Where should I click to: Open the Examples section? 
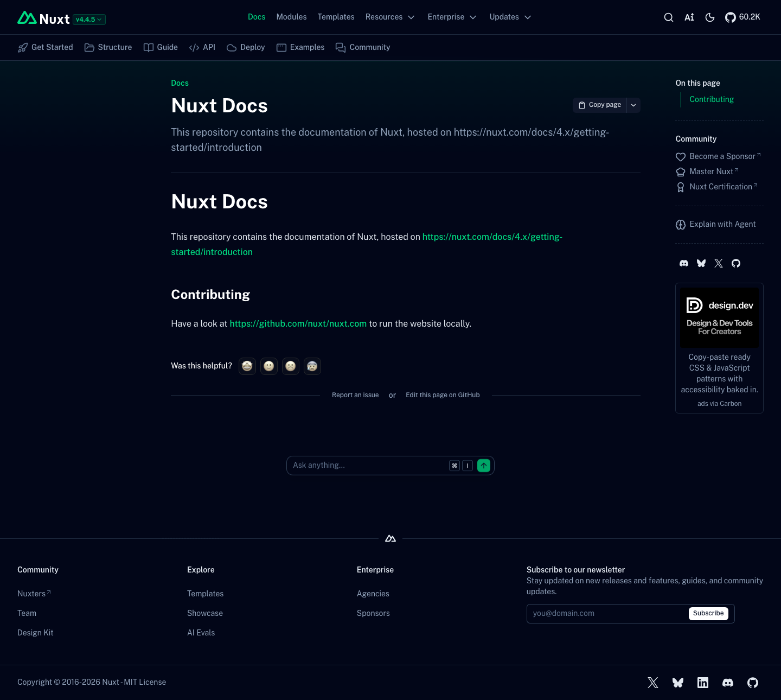tap(300, 47)
